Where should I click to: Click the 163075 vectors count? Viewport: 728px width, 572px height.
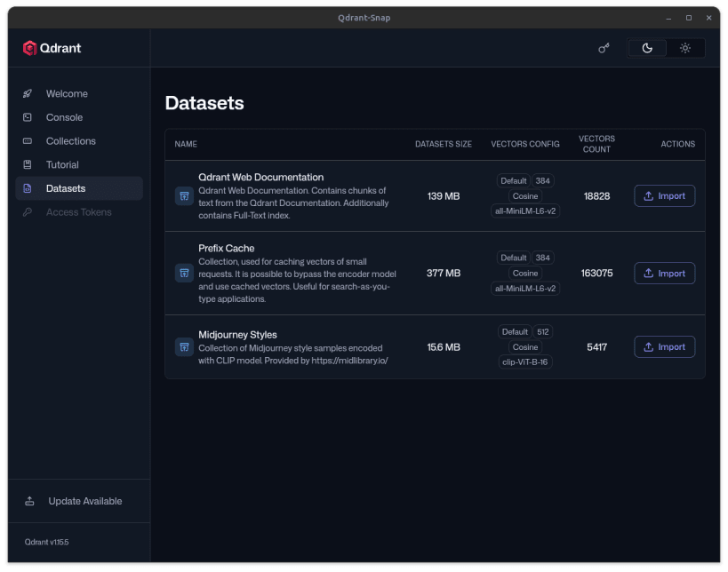(x=596, y=274)
